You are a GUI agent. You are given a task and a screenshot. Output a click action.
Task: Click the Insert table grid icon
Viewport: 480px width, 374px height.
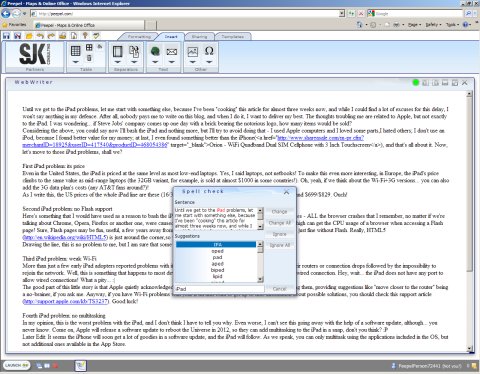(76, 51)
